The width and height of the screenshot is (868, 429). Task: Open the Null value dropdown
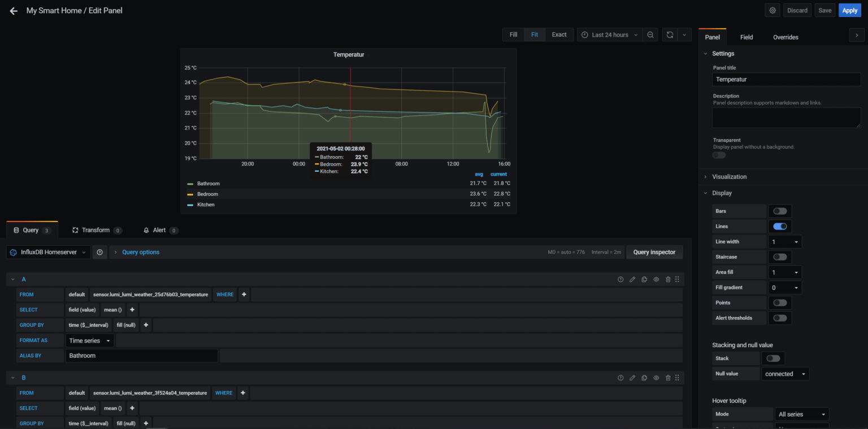coord(785,373)
